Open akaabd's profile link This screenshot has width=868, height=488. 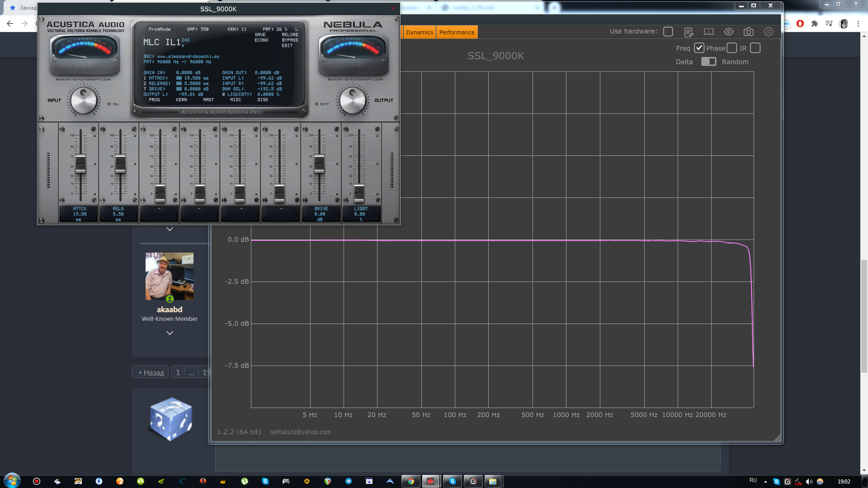[x=170, y=310]
